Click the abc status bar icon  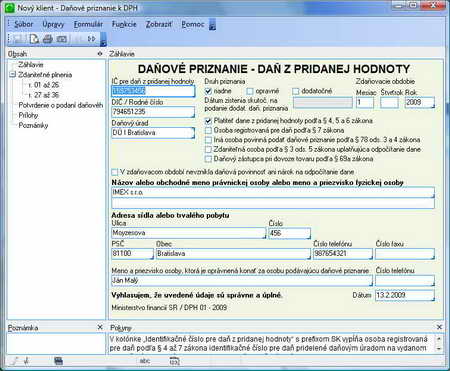point(145,361)
